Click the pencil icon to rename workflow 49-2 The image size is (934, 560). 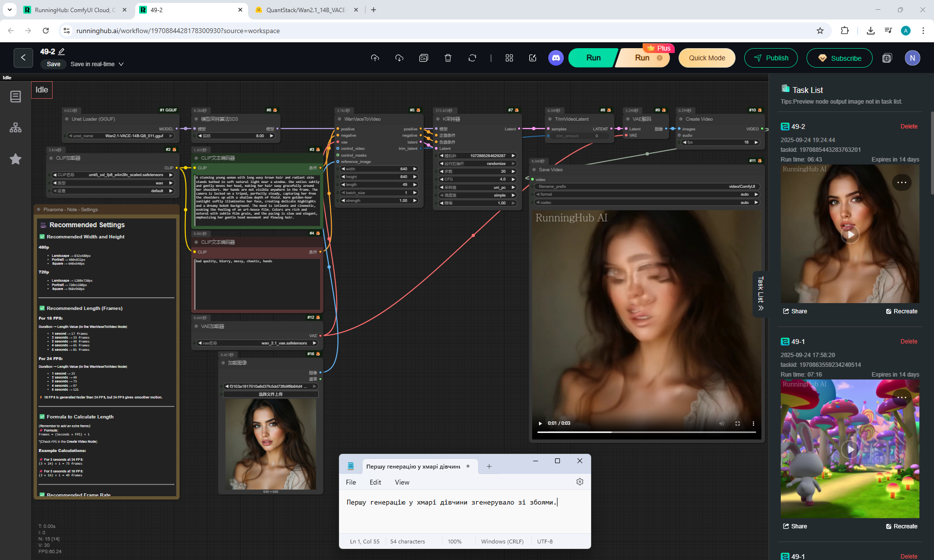[62, 52]
